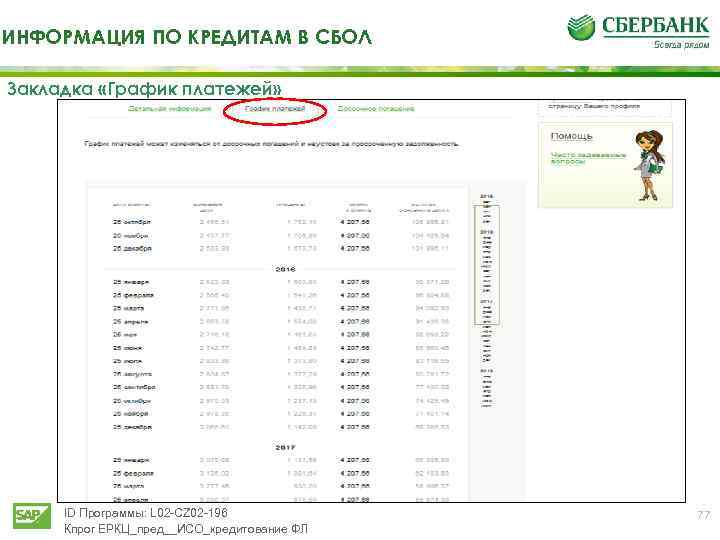Click the SAP logo
The width and height of the screenshot is (720, 540).
(x=32, y=516)
